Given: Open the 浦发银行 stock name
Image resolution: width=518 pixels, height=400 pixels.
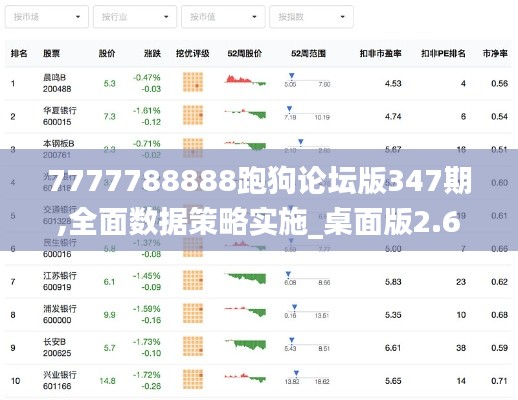Looking at the screenshot, I should (x=60, y=309).
